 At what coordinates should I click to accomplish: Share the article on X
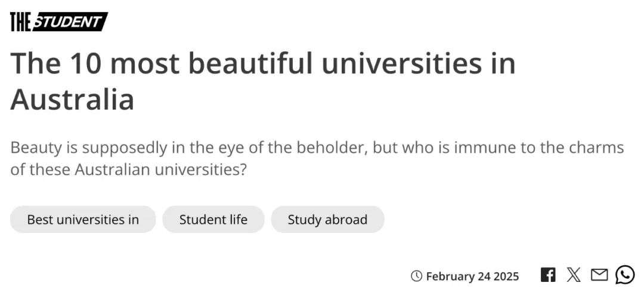point(574,275)
